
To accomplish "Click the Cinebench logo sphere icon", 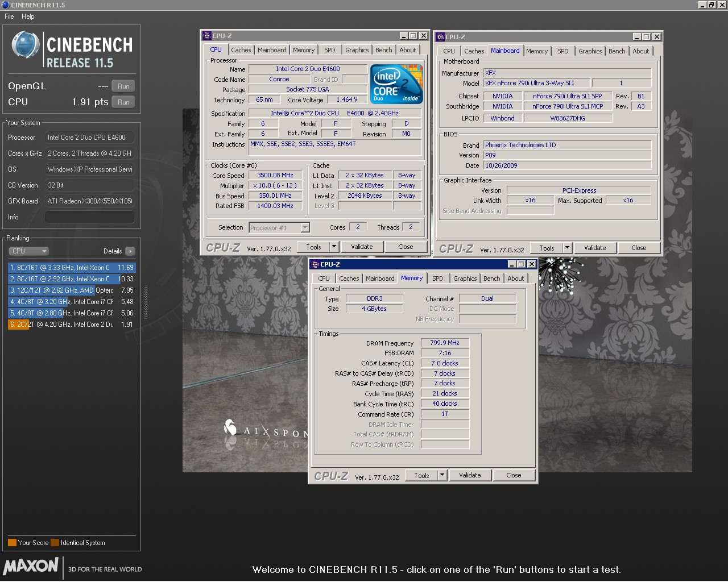I will tap(25, 45).
